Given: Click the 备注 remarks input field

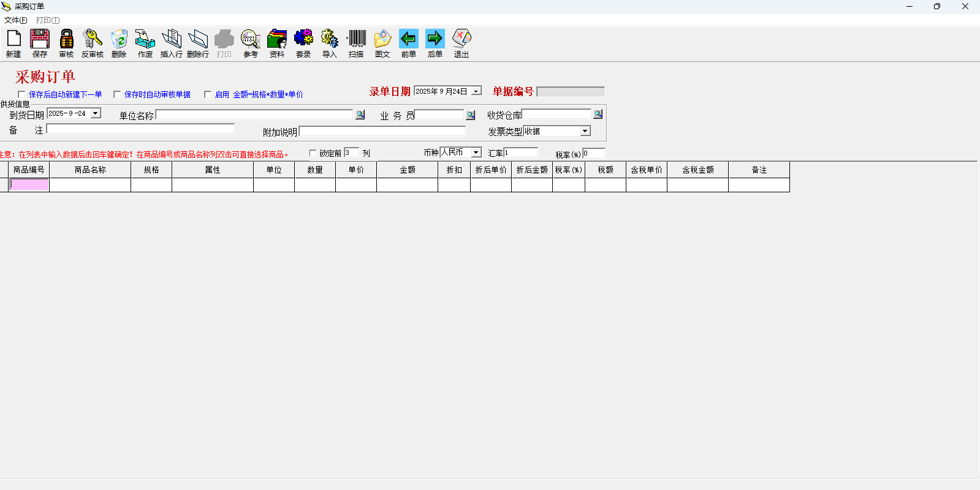Looking at the screenshot, I should pyautogui.click(x=140, y=129).
